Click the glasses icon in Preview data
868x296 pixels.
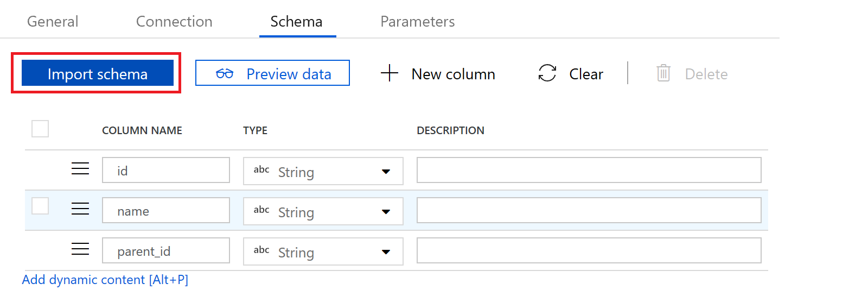point(225,73)
